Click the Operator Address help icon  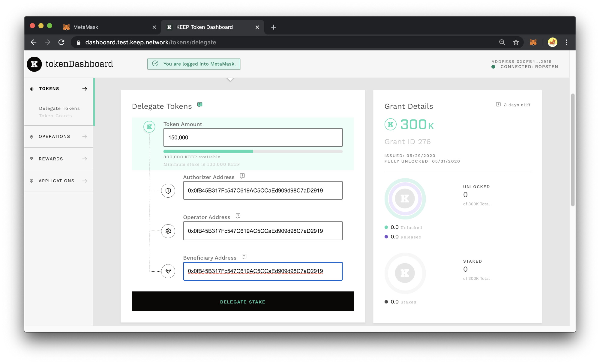point(238,216)
